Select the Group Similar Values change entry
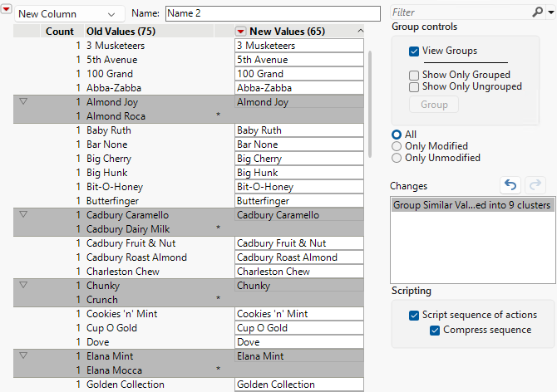 pos(472,205)
